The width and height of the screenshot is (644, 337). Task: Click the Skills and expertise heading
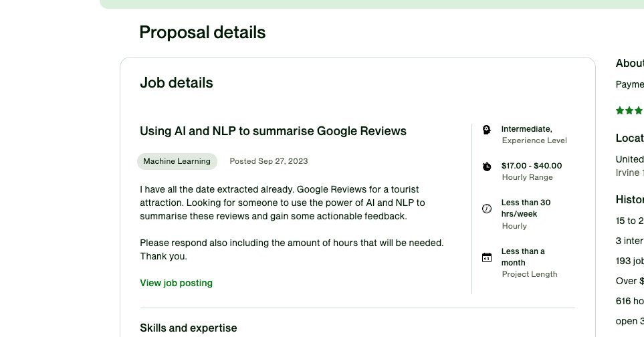pyautogui.click(x=188, y=328)
